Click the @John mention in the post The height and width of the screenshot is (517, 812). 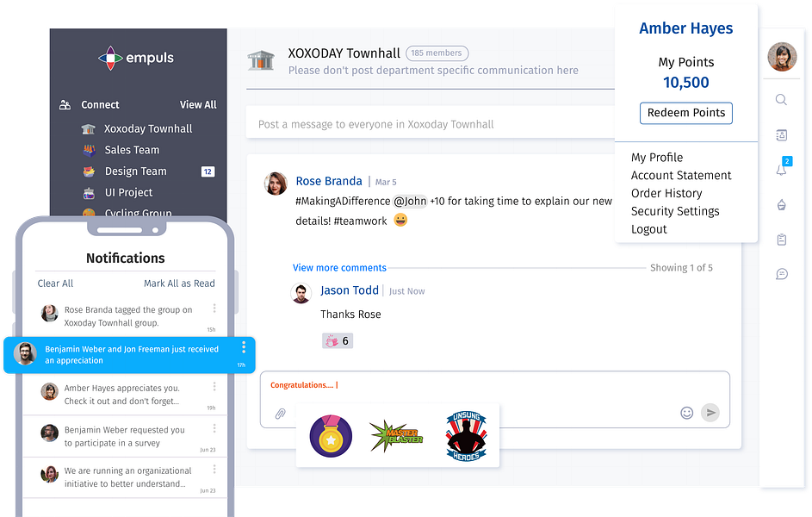410,201
